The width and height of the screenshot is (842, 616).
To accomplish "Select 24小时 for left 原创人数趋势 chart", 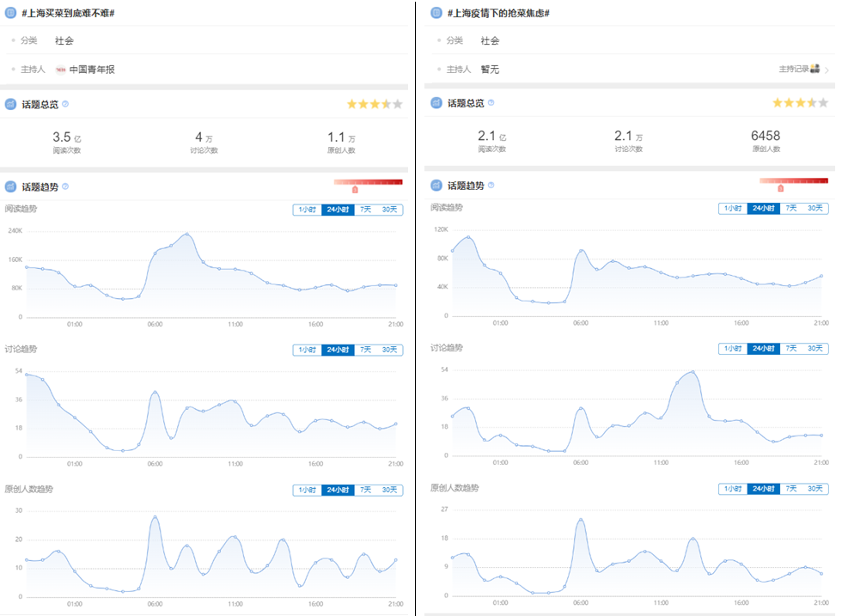I will [x=338, y=490].
